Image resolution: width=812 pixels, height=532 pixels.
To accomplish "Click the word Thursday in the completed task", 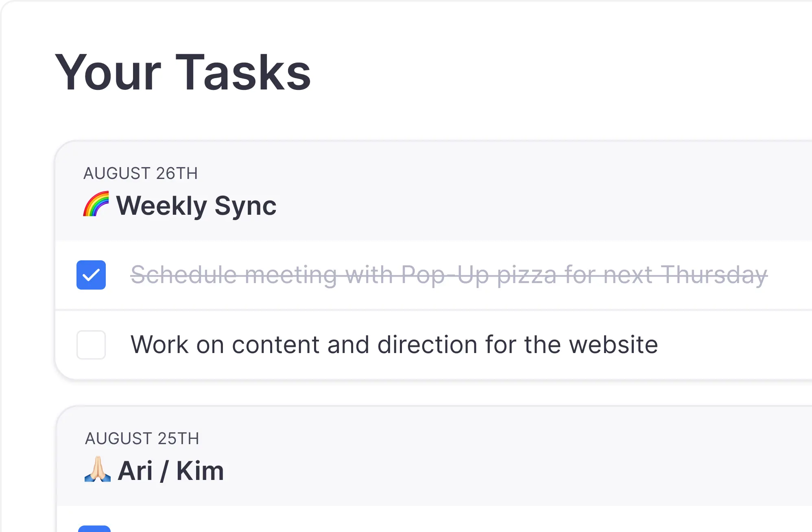I will point(714,275).
